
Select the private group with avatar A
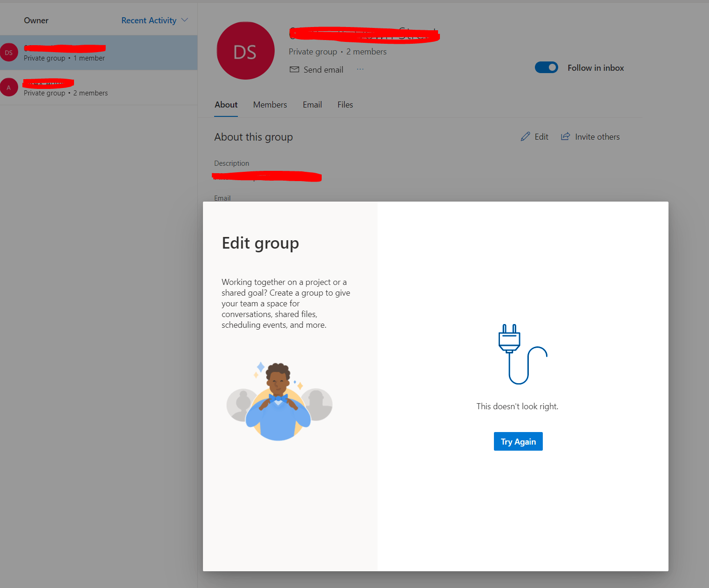tap(99, 88)
